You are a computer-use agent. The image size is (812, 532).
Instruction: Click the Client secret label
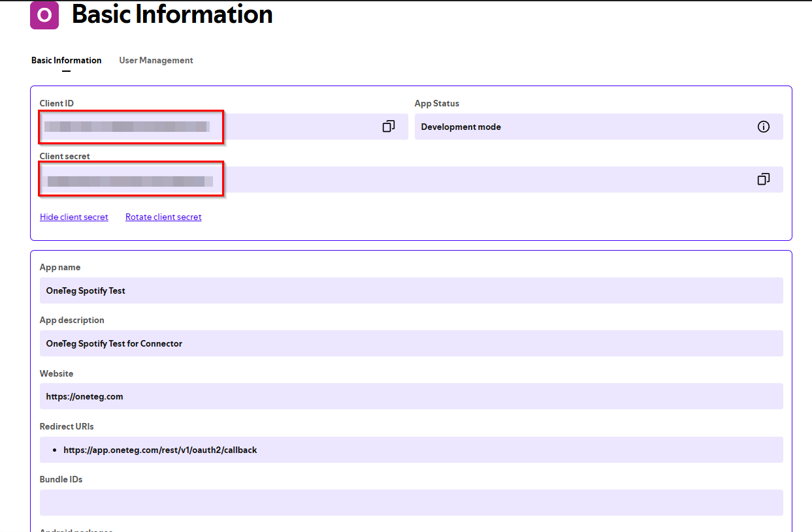(65, 156)
